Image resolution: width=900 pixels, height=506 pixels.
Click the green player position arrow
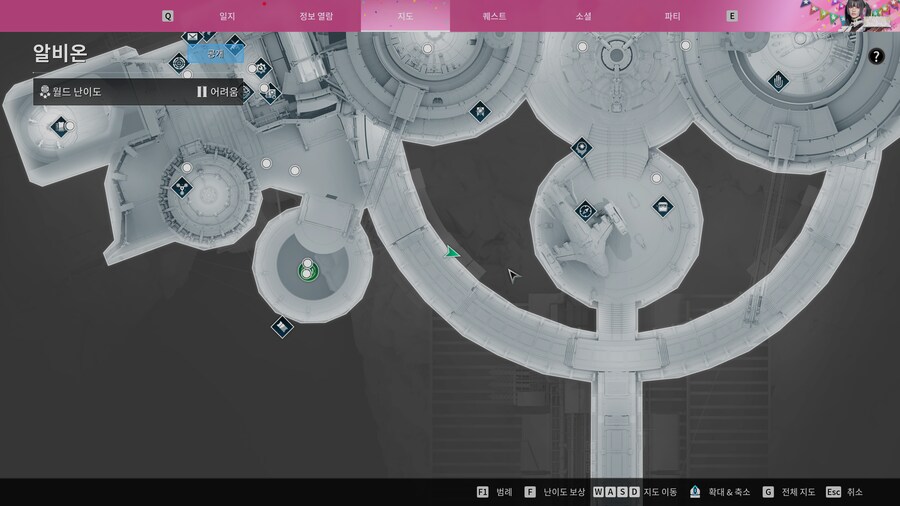[453, 253]
